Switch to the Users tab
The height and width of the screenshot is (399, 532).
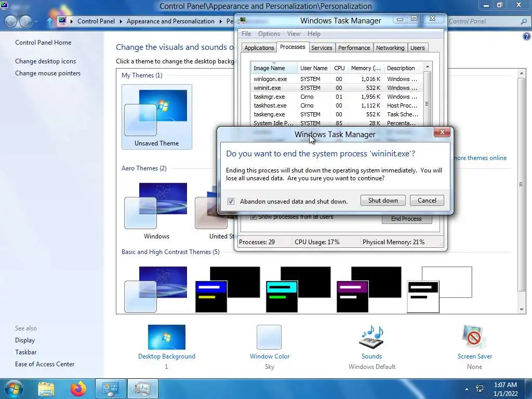point(417,48)
